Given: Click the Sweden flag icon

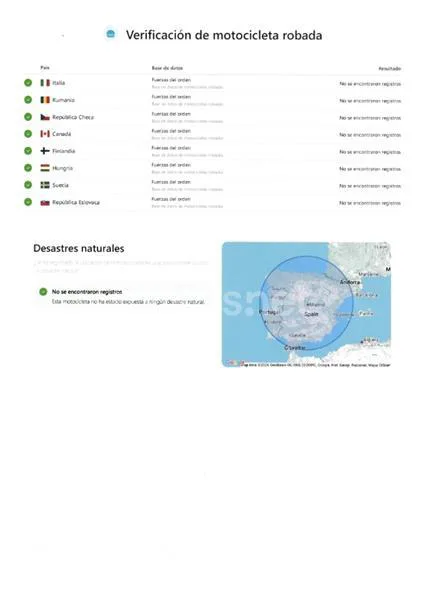Looking at the screenshot, I should click(45, 185).
